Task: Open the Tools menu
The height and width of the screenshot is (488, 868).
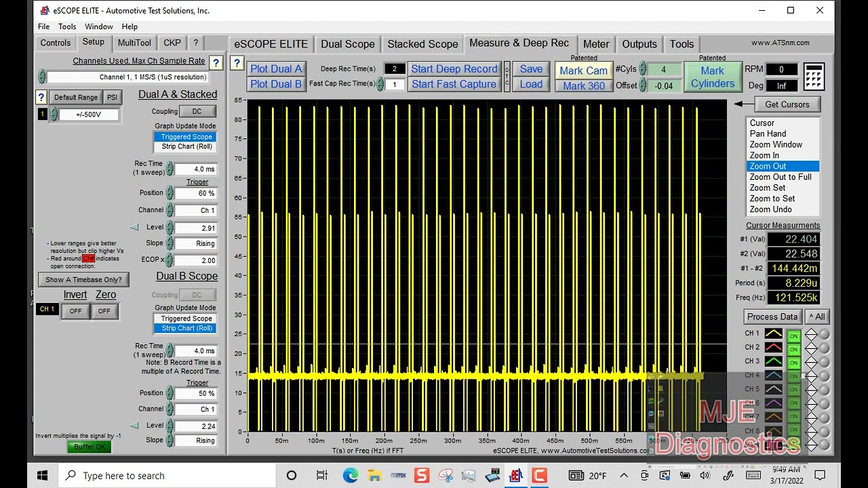Action: click(x=67, y=26)
